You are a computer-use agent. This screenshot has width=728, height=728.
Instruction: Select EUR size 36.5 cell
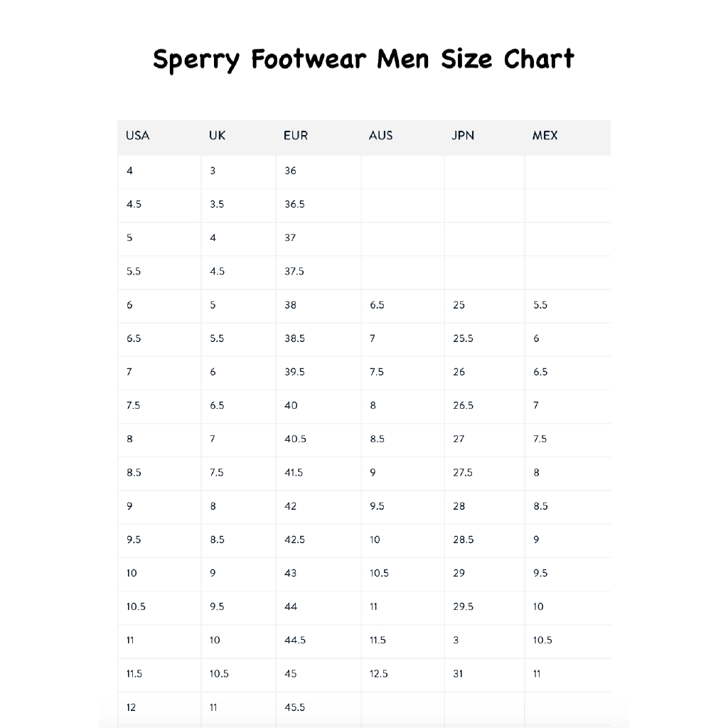coord(294,204)
